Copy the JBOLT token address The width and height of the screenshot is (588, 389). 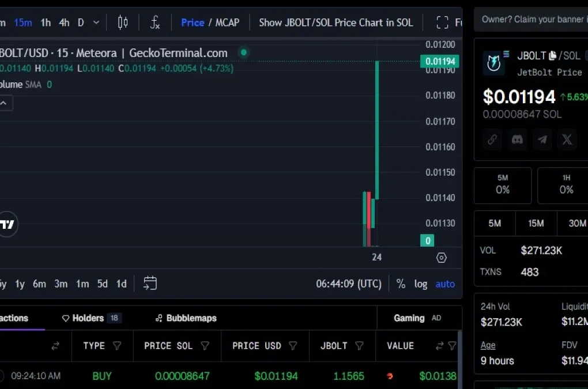[x=552, y=56]
